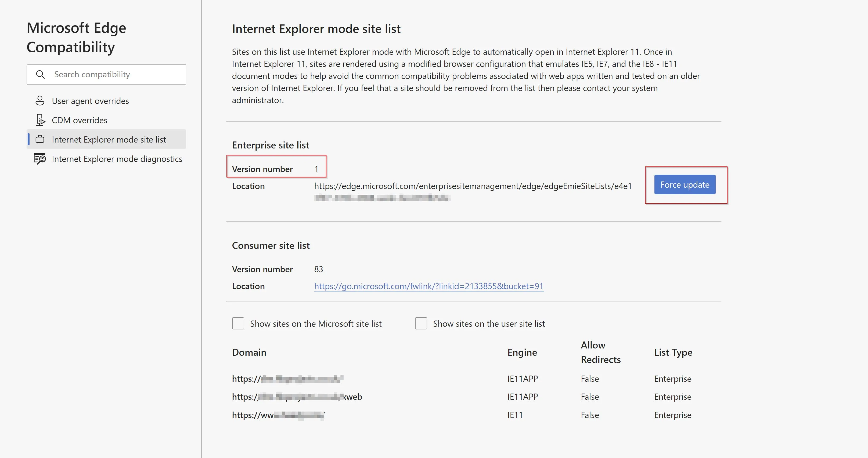The height and width of the screenshot is (458, 868).
Task: Focus the Search compatibility field
Action: [x=106, y=74]
